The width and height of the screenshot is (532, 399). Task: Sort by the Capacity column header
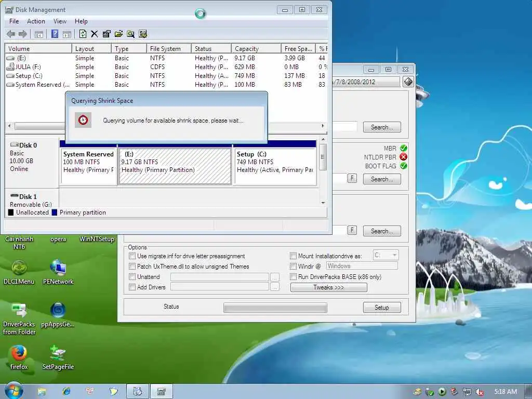click(x=256, y=48)
